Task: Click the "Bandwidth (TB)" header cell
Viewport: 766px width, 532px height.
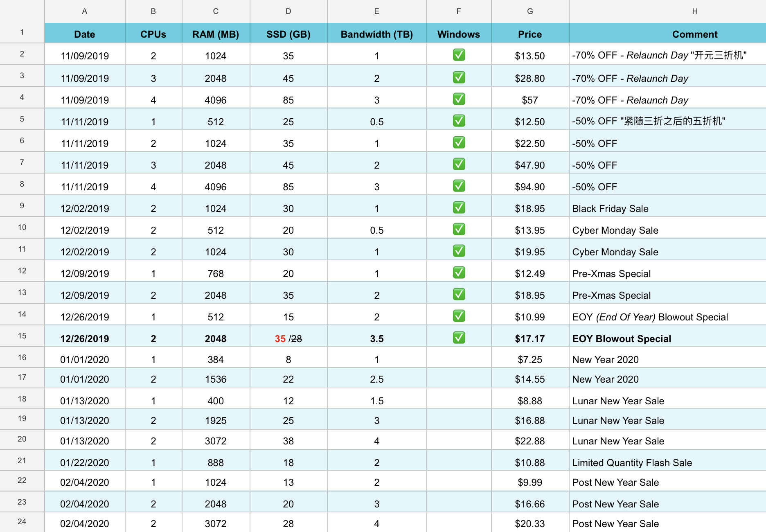Action: pos(377,33)
